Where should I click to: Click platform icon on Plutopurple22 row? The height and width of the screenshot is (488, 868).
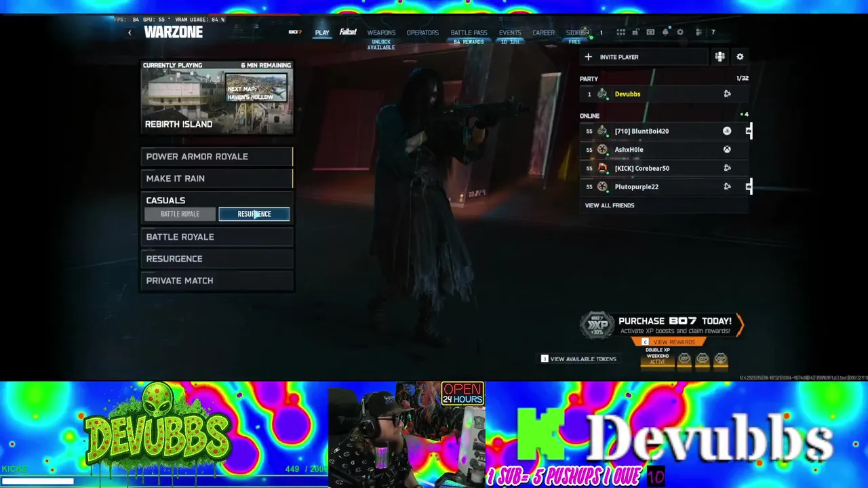coord(727,186)
